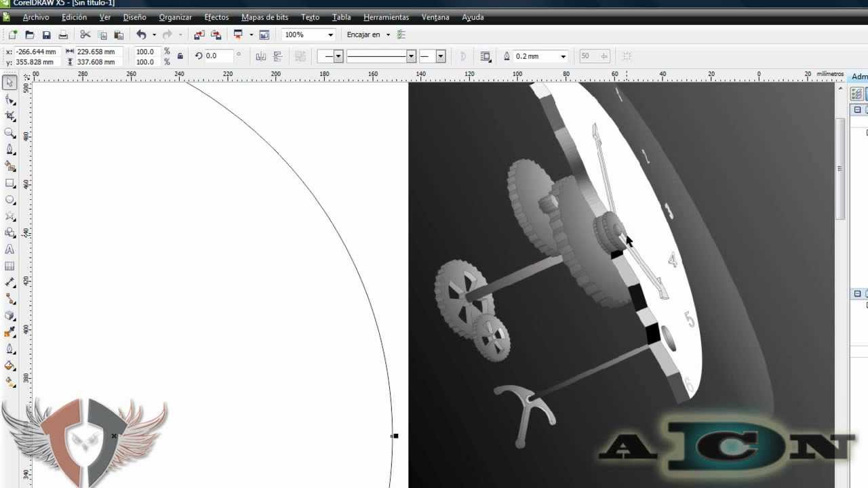Mirror the object vertically
The width and height of the screenshot is (868, 488).
277,56
